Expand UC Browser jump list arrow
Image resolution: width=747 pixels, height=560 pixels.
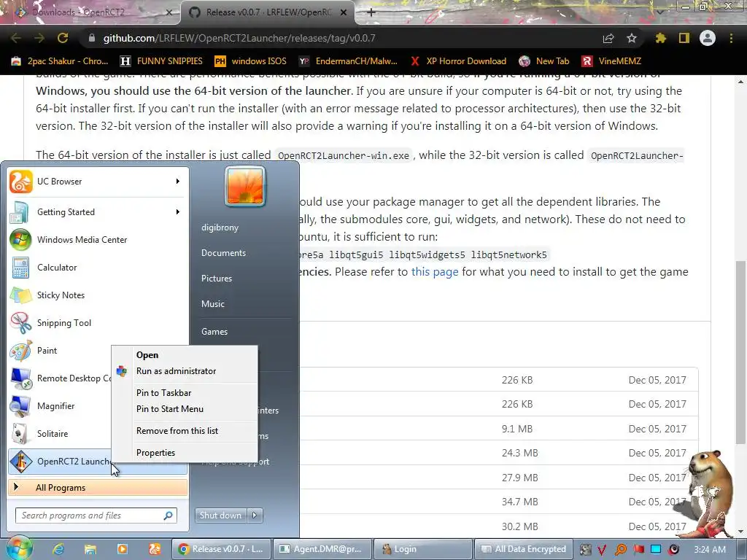coord(178,182)
